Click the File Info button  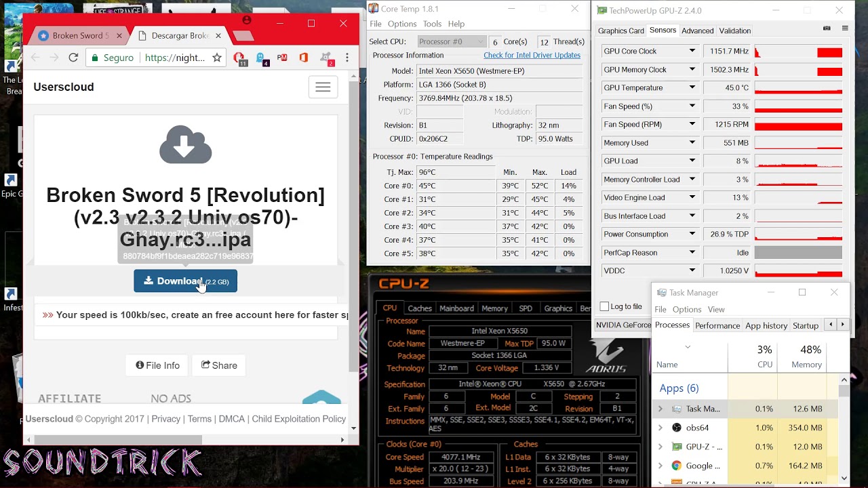157,365
